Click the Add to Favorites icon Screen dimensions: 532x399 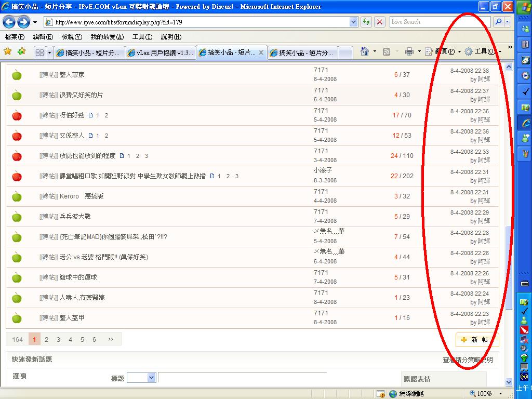[x=21, y=51]
